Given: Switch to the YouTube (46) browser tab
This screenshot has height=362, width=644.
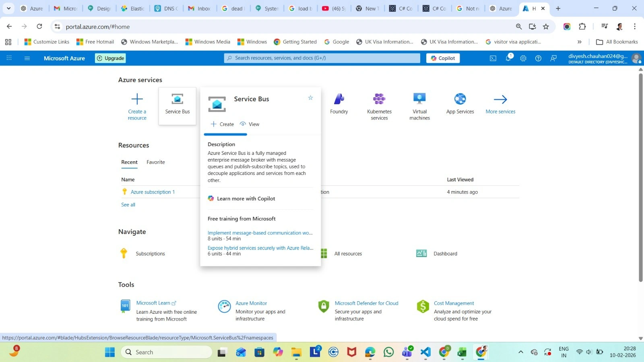Looking at the screenshot, I should [x=334, y=8].
